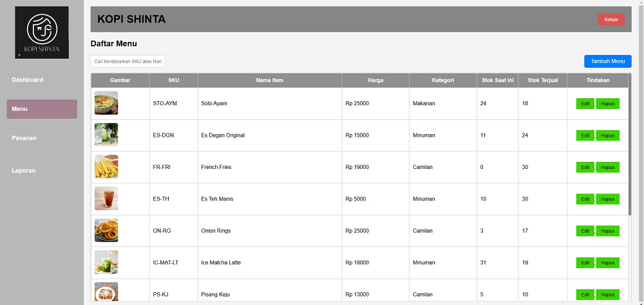Viewport: 644px width, 305px height.
Task: Edit the Ice Matcha Latte entry
Action: [x=585, y=262]
